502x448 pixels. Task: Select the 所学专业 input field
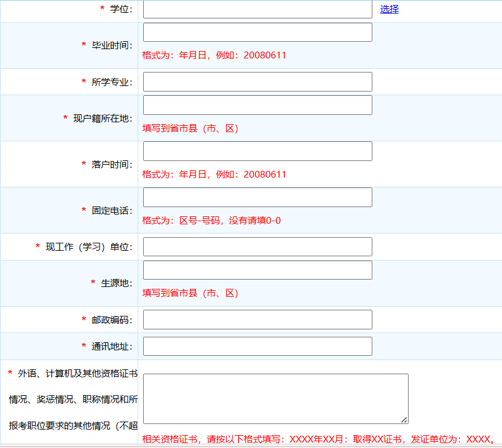click(x=257, y=82)
